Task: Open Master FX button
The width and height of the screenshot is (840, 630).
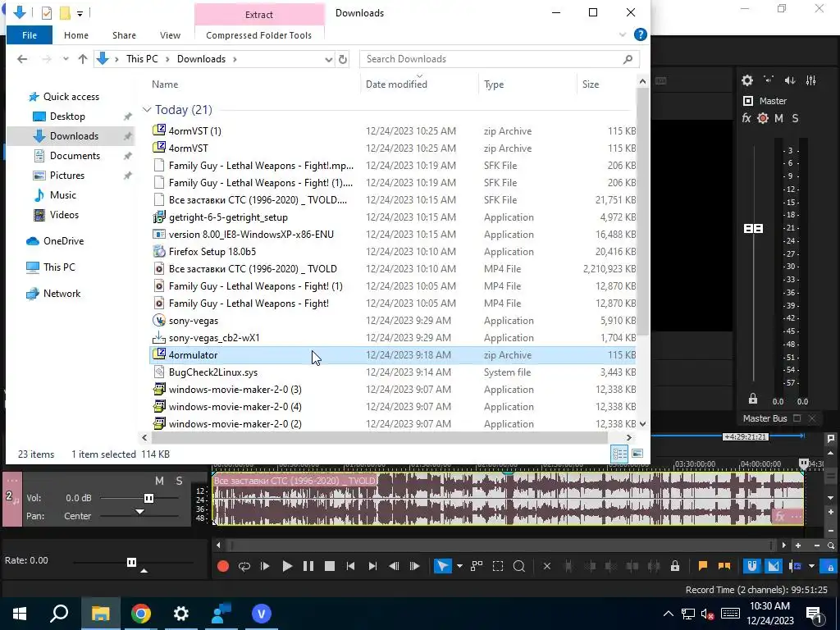Action: pyautogui.click(x=746, y=118)
